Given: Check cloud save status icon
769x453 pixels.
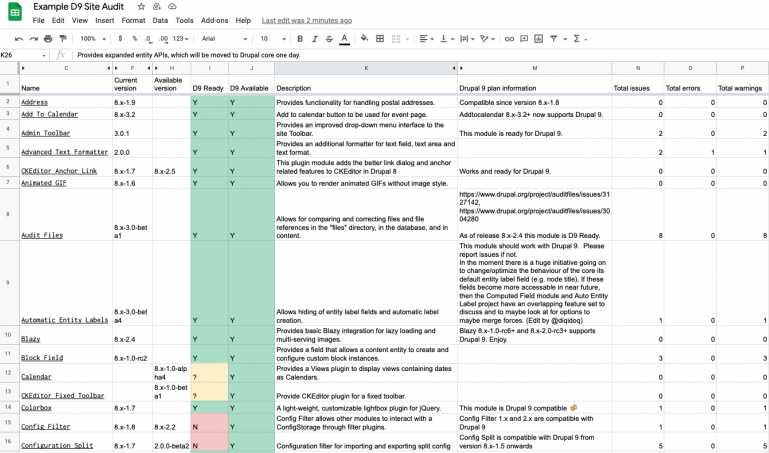Looking at the screenshot, I should click(x=172, y=6).
